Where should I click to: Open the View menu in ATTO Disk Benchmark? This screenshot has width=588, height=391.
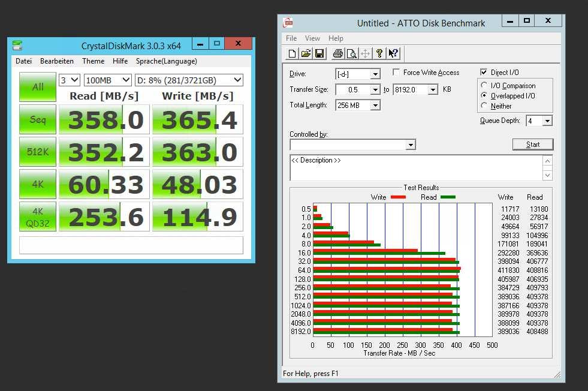point(312,38)
